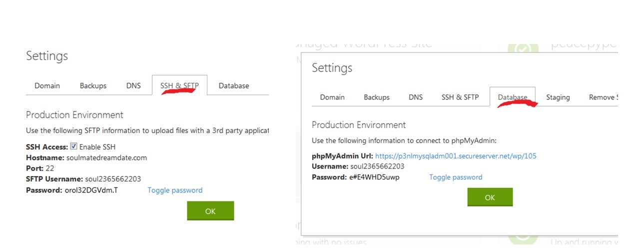Select DNS tab in the SSH settings panel
This screenshot has height=252, width=644.
pos(133,86)
